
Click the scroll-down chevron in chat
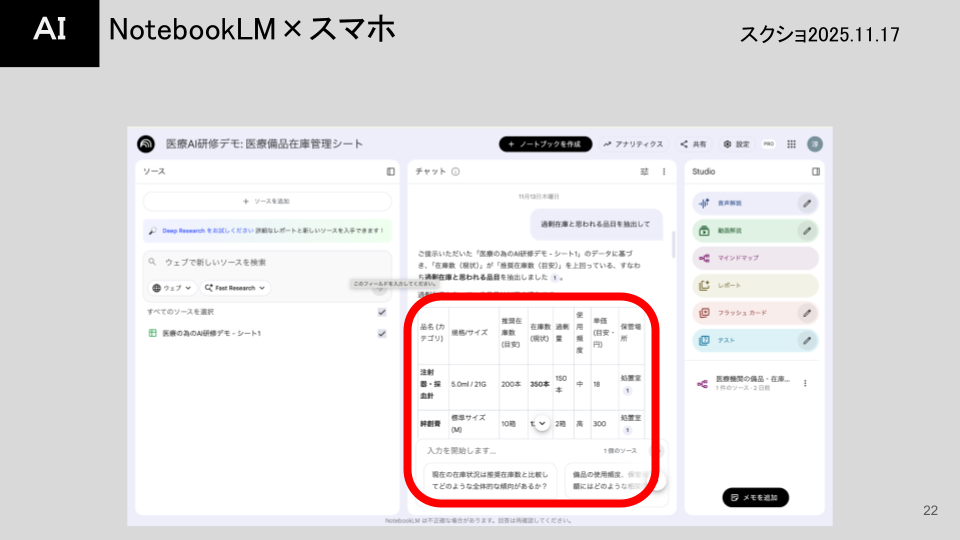point(542,423)
